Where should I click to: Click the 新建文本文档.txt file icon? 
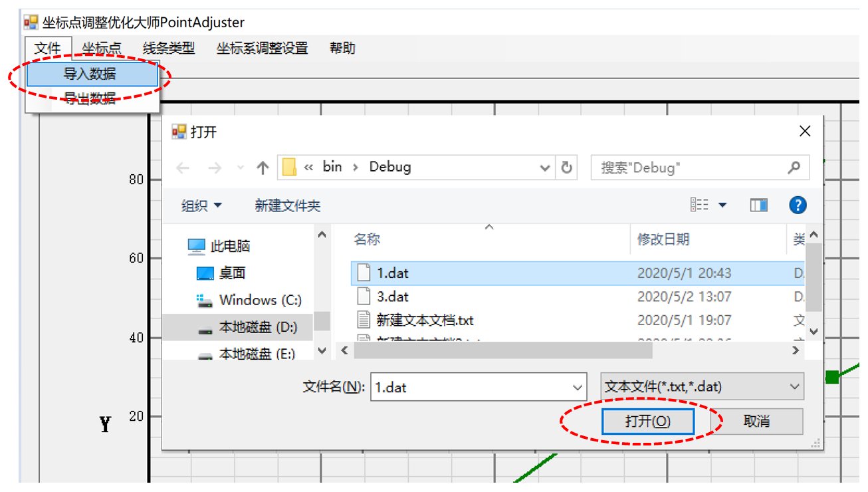coord(364,320)
